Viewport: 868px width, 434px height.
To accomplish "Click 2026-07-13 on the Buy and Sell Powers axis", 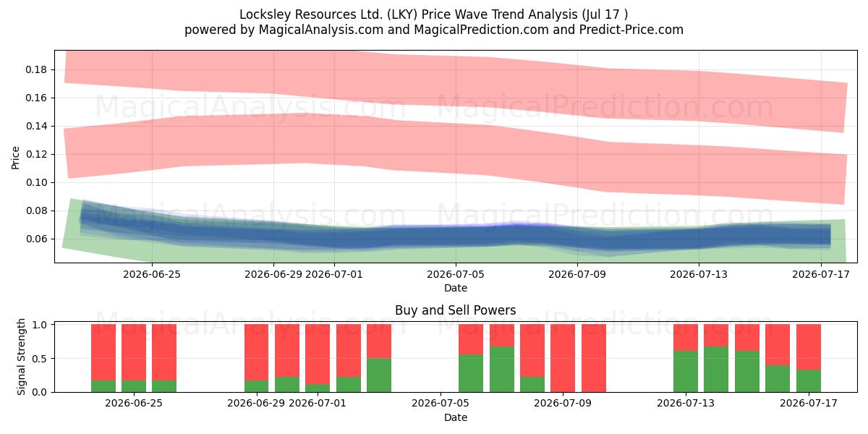I will click(x=685, y=404).
